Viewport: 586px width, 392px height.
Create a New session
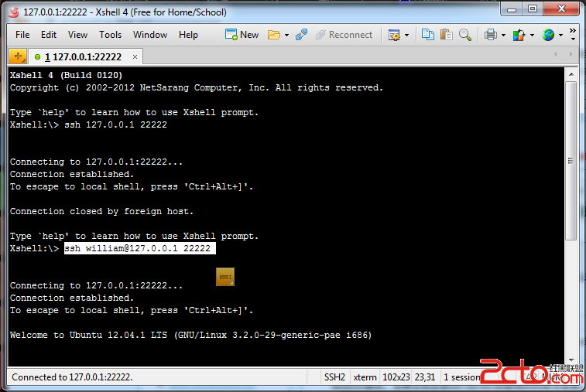click(242, 35)
